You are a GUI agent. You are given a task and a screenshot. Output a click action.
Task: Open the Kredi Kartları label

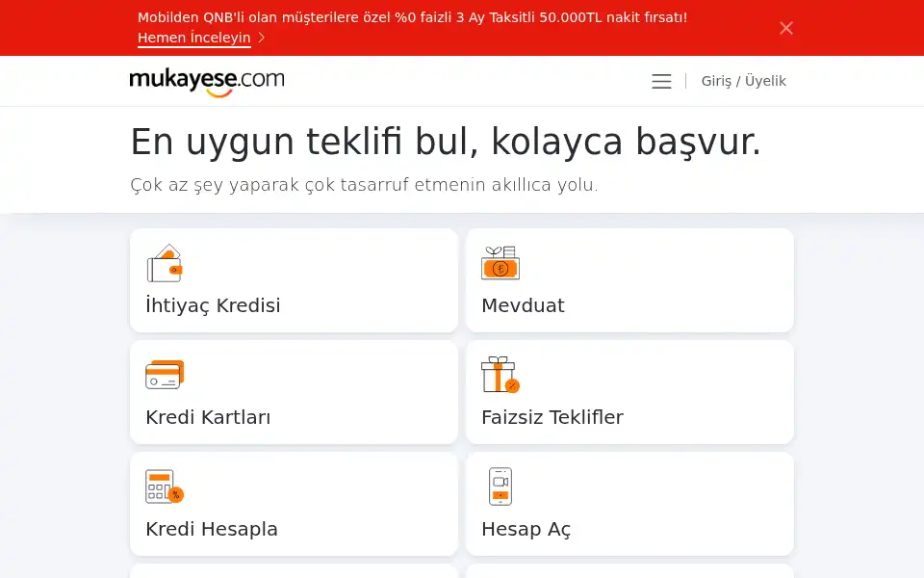click(x=208, y=417)
